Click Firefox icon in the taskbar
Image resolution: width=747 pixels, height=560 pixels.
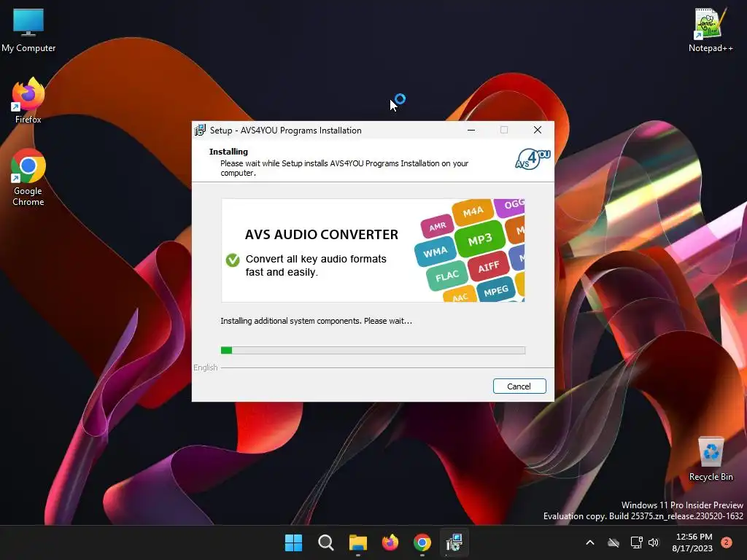coord(390,542)
